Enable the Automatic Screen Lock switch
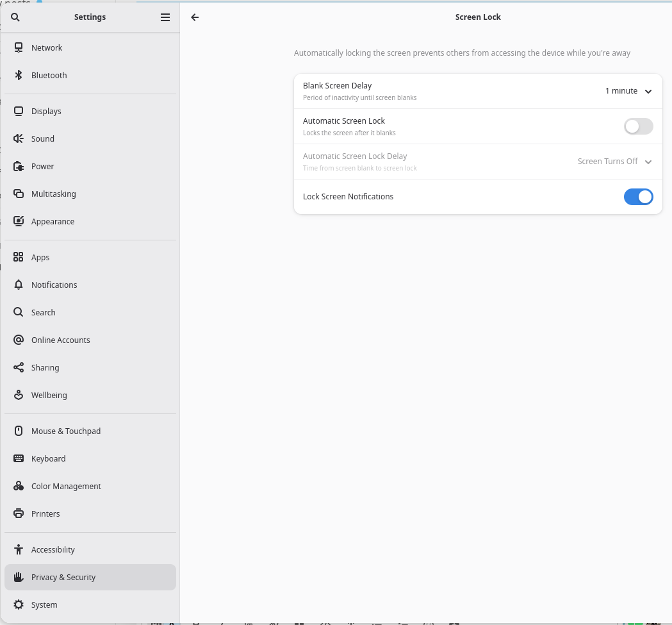This screenshot has height=625, width=672. (638, 126)
